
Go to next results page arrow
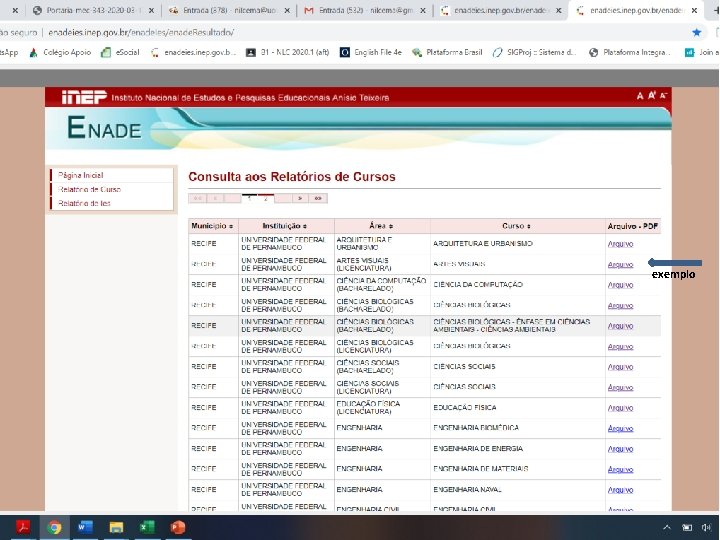(300, 198)
